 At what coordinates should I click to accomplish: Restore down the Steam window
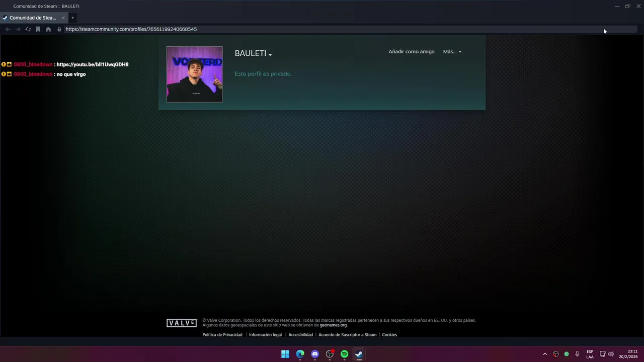point(628,6)
